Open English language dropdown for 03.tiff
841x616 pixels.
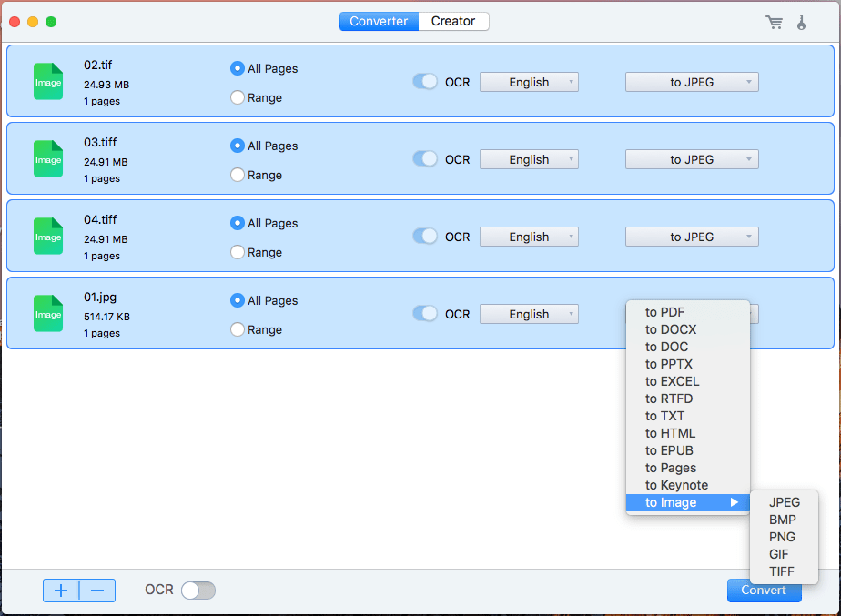529,159
